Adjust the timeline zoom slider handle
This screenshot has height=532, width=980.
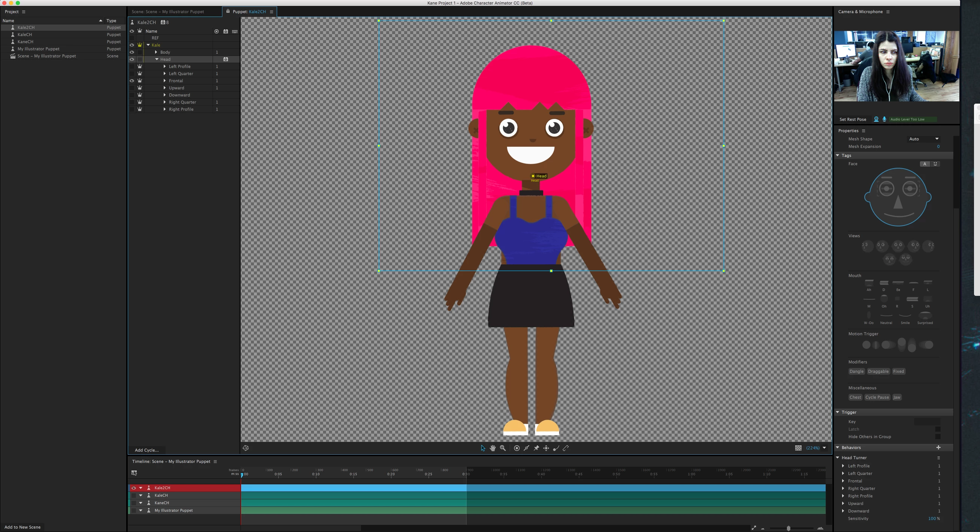pyautogui.click(x=788, y=528)
